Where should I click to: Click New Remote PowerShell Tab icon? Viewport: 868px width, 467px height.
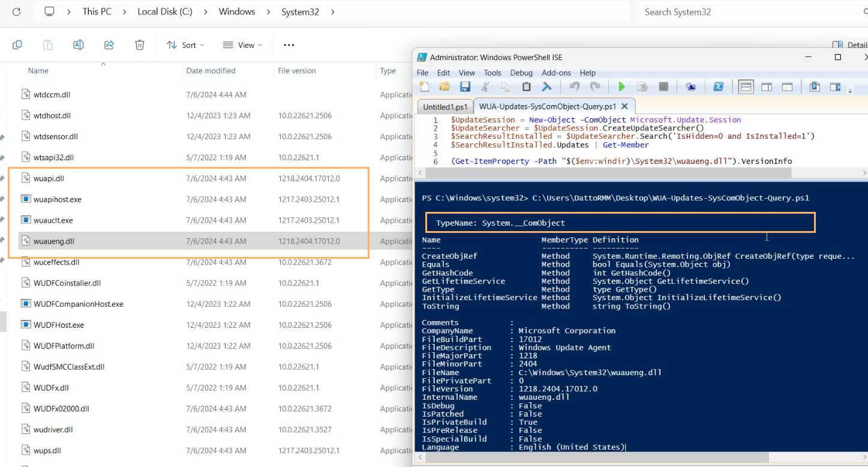pos(691,87)
